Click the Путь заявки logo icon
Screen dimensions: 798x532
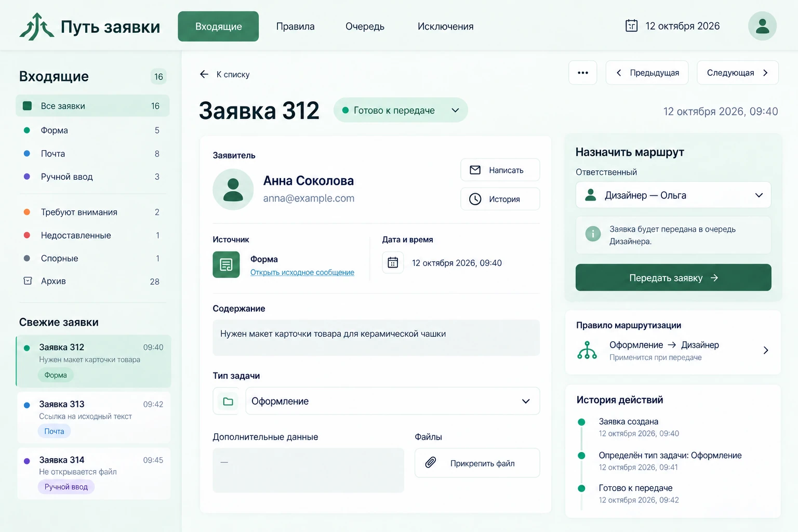pos(36,26)
